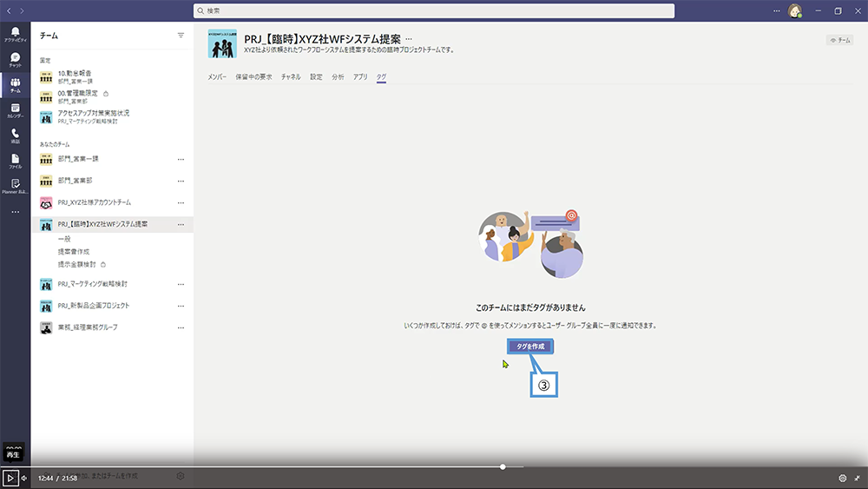
Task: Collapse the PRJ_【臨時】XYZ社WFシステム提案 team in list
Action: [x=102, y=224]
